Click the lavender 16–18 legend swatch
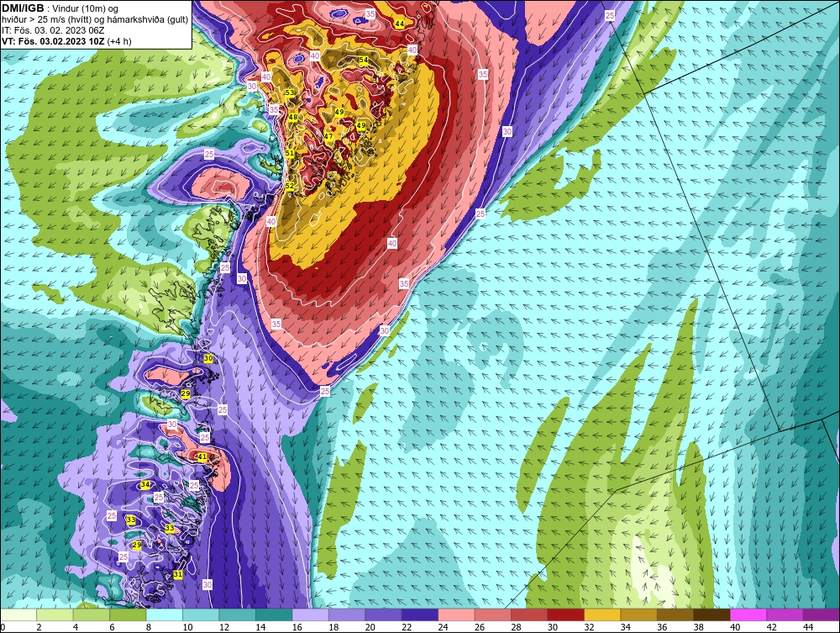The width and height of the screenshot is (840, 633). point(310,615)
